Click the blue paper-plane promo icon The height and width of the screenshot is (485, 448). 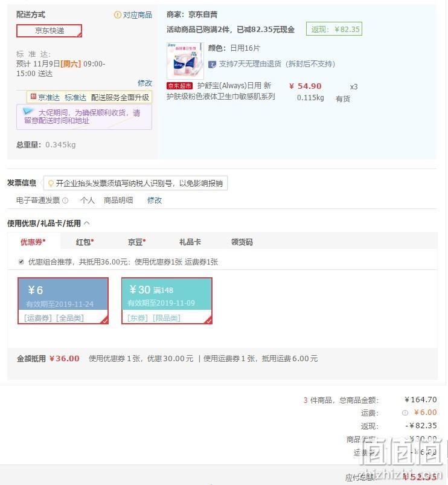click(28, 111)
